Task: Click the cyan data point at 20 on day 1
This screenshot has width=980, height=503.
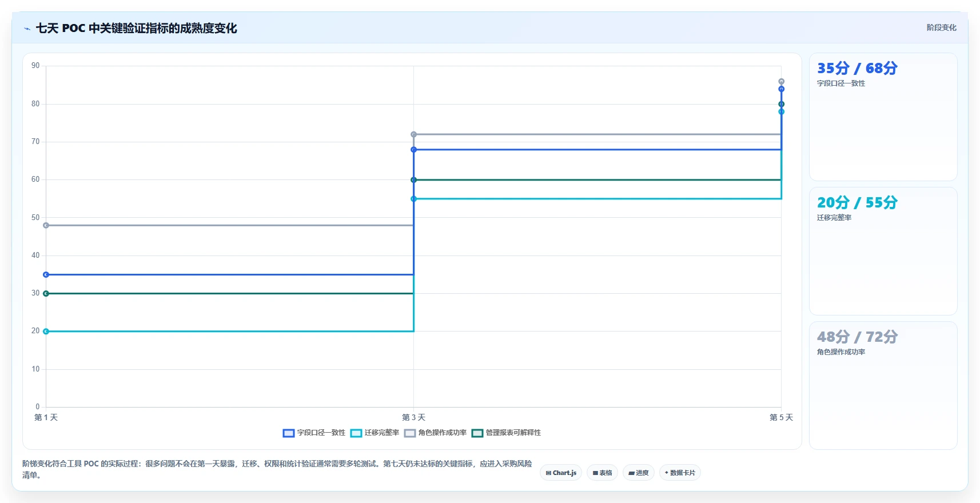Action: pos(46,332)
